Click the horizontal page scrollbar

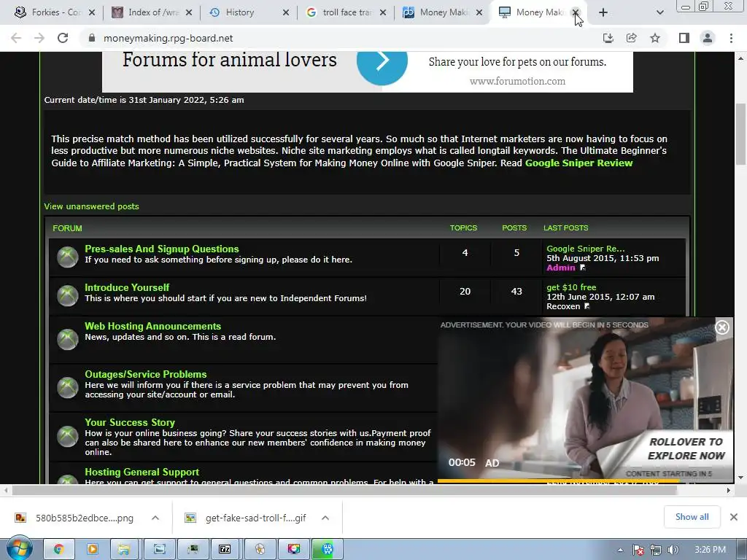click(344, 491)
